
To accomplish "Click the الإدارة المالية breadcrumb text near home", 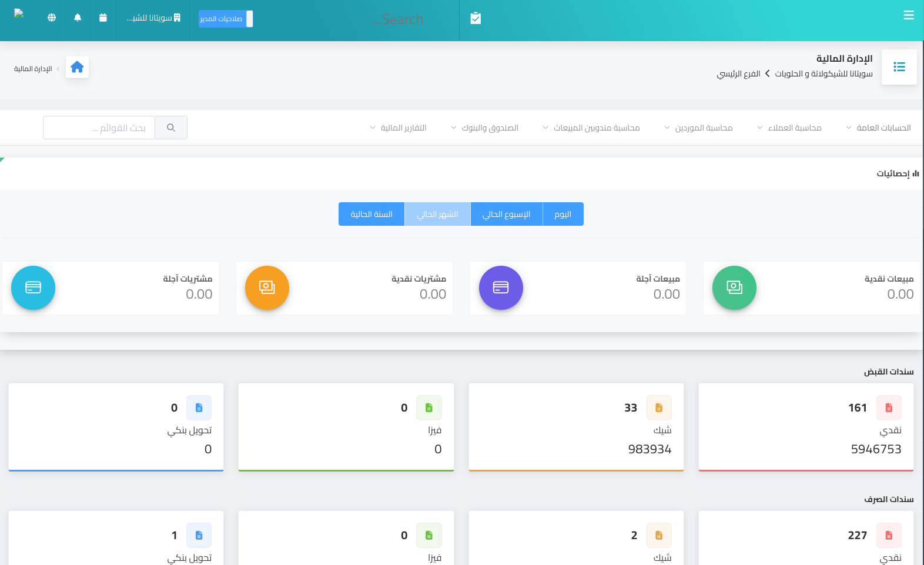I will [33, 69].
